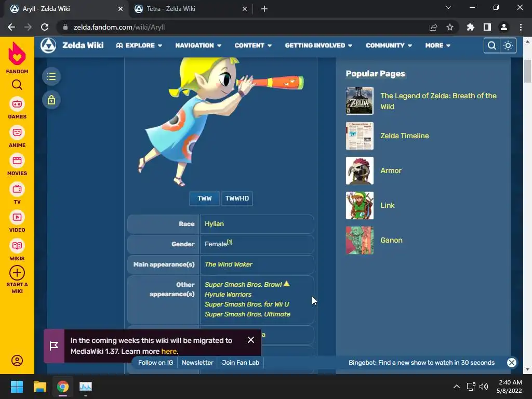Close the Tetra - Zelda Wiki tab
Screen dimensions: 532x399
pyautogui.click(x=245, y=9)
